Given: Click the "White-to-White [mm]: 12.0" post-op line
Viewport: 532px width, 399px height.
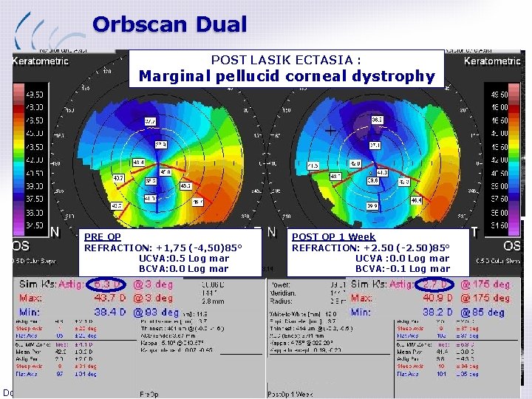Looking at the screenshot, I should [303, 314].
